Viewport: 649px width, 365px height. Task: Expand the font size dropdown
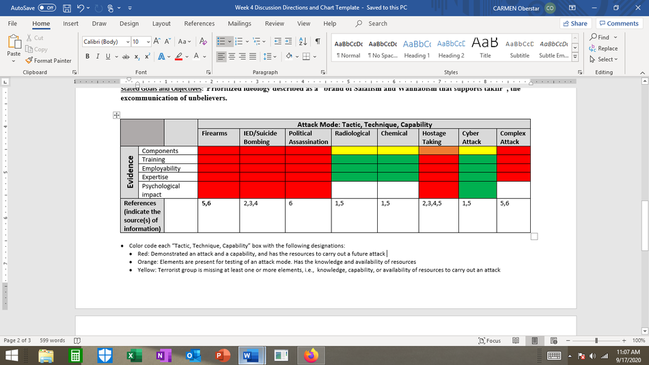point(148,42)
